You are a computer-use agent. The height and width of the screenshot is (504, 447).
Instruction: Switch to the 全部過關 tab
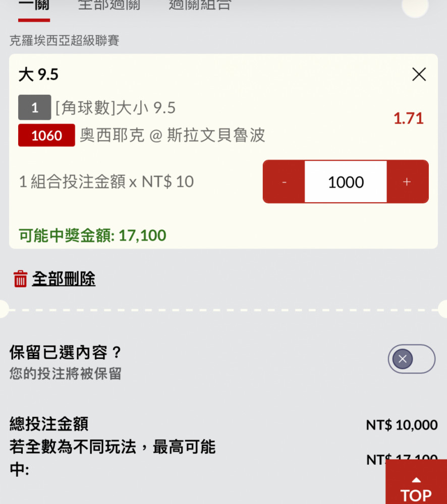(x=109, y=5)
